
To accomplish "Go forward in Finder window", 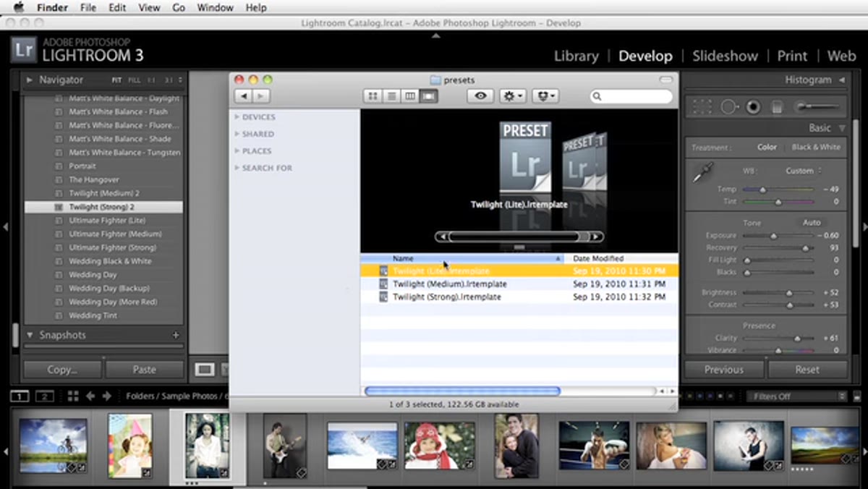I will pos(260,95).
